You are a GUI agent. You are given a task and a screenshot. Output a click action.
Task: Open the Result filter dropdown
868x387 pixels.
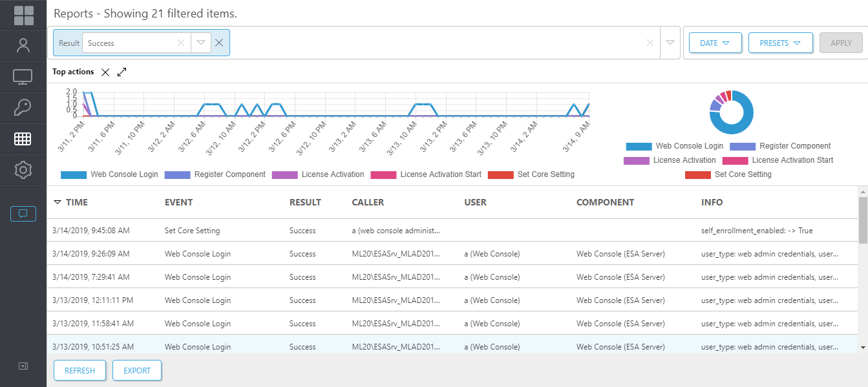click(x=200, y=43)
